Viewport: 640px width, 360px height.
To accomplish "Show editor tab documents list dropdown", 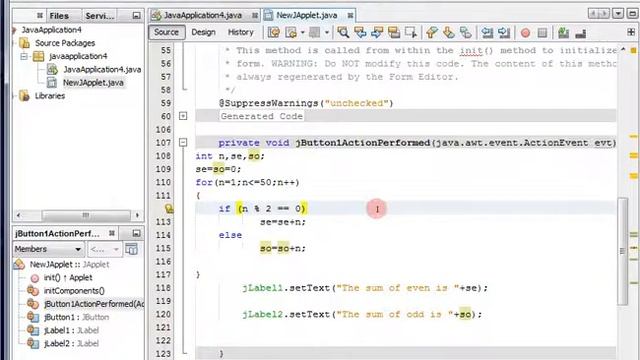I will pyautogui.click(x=618, y=13).
